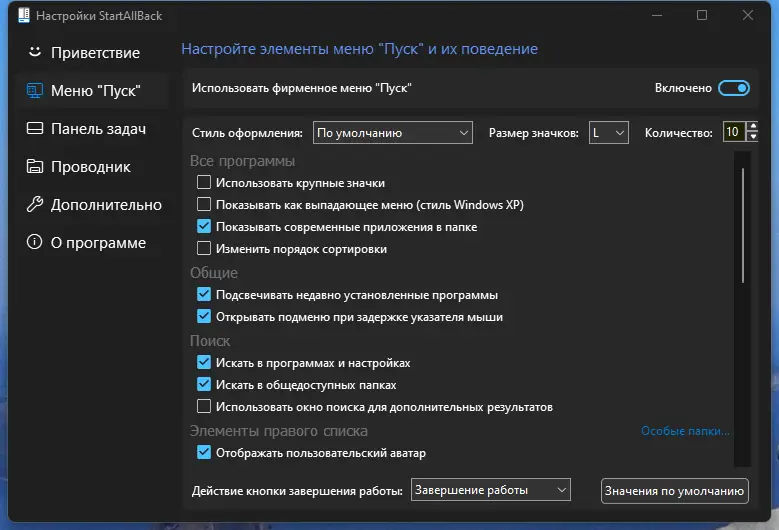Disable Открывать подменю при задержке указателя мыши

pyautogui.click(x=204, y=316)
